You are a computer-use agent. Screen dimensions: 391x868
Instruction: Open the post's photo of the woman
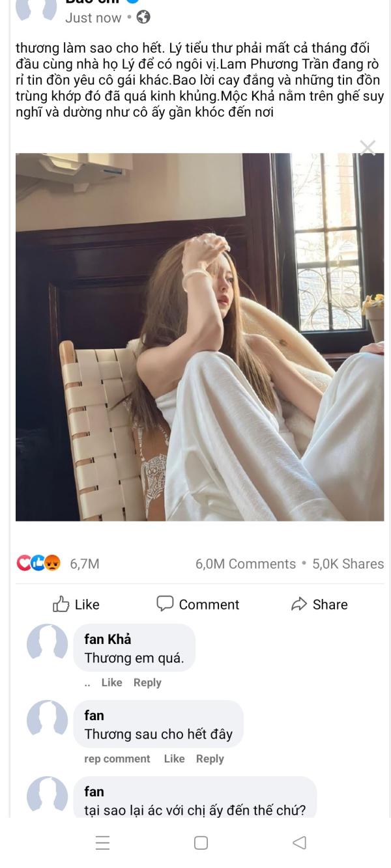click(200, 337)
